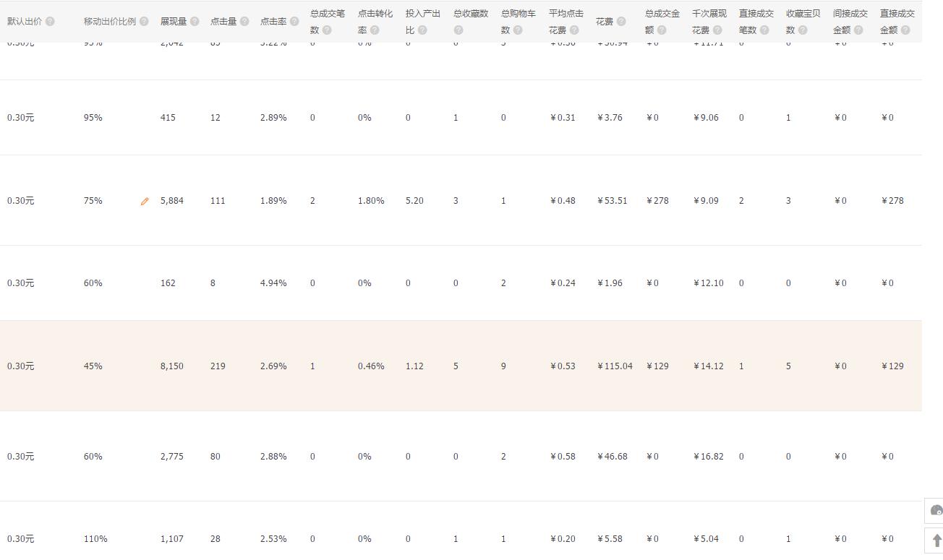The image size is (943, 560).
Task: Click back-to-top arrow button
Action: tap(936, 540)
